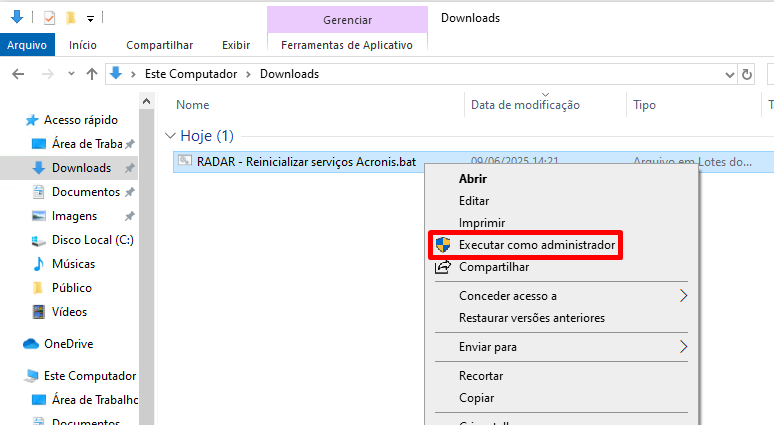This screenshot has height=425, width=774.
Task: Collapse the Hoje (1) group
Action: point(169,136)
